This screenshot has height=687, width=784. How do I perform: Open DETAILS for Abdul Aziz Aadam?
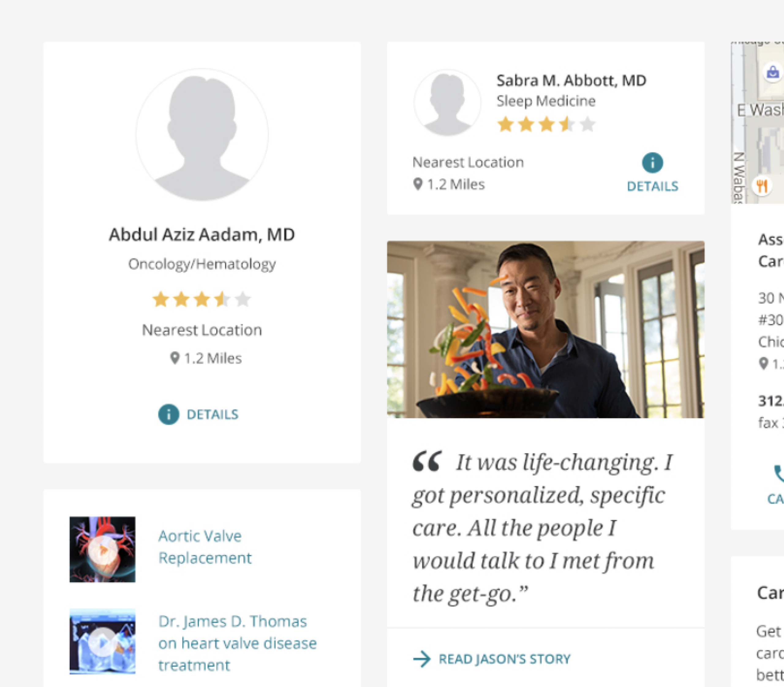[213, 415]
